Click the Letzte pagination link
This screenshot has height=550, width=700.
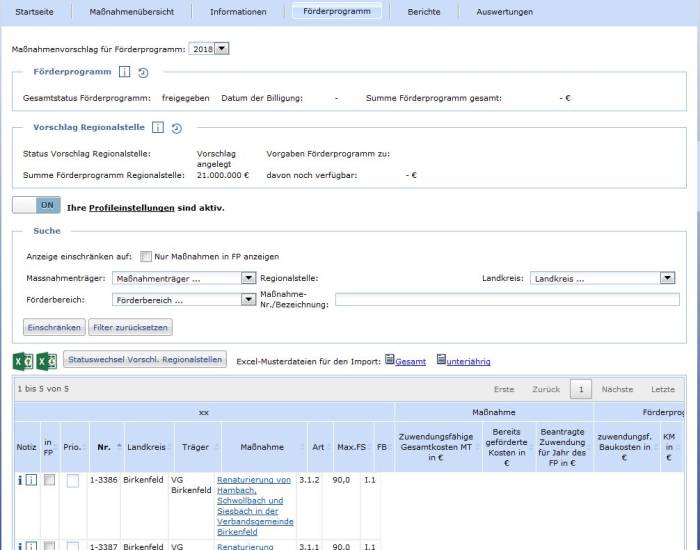pos(662,389)
